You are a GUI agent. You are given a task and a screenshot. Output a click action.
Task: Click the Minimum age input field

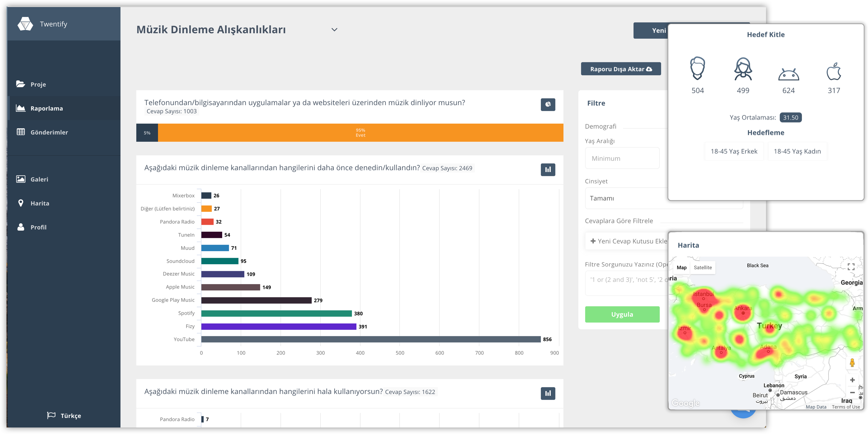click(622, 158)
